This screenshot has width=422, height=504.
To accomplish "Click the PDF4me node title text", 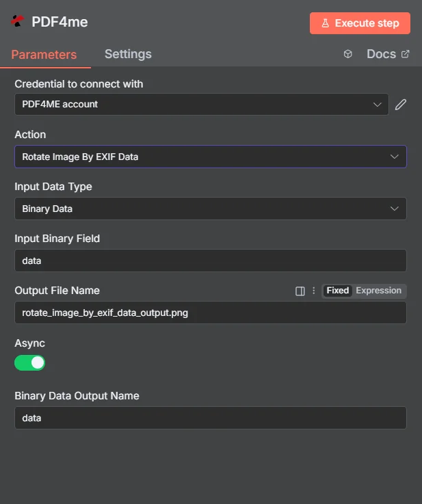I will tap(60, 22).
